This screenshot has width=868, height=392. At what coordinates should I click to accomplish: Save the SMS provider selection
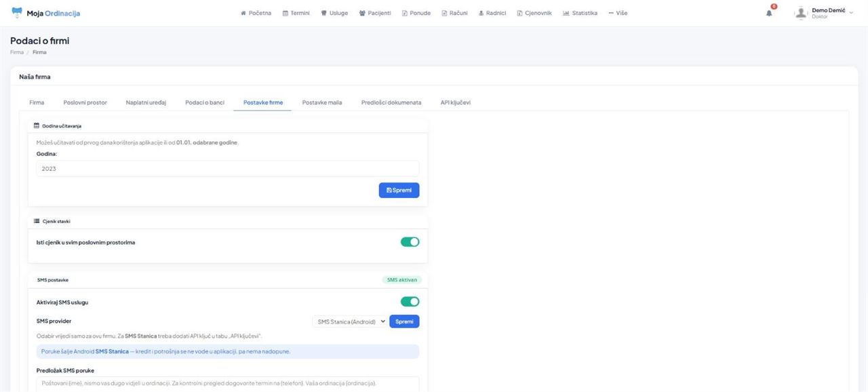coord(404,321)
